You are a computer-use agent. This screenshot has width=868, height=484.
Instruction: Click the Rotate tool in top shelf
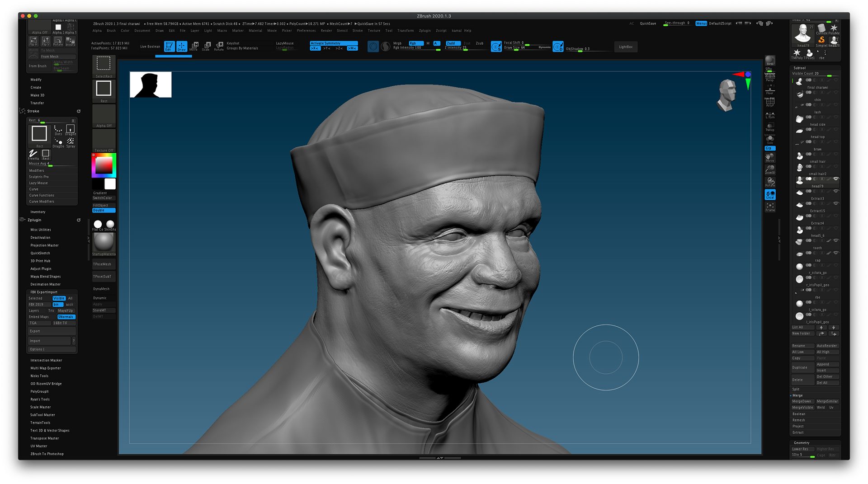pyautogui.click(x=219, y=46)
